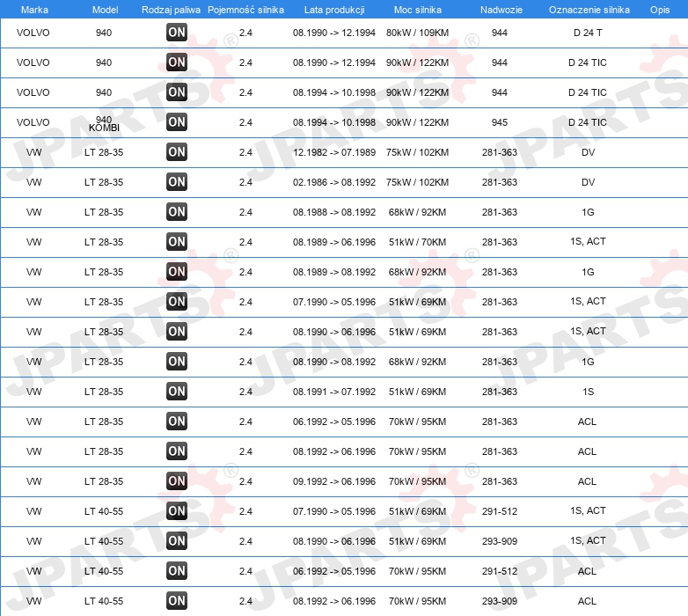Select the 80kW / 109KM power cell

coord(417,33)
